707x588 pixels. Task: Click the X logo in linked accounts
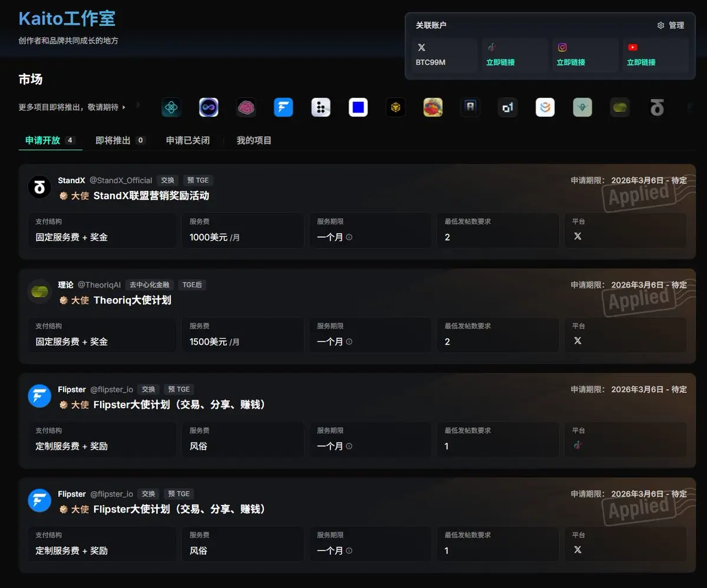(x=421, y=48)
